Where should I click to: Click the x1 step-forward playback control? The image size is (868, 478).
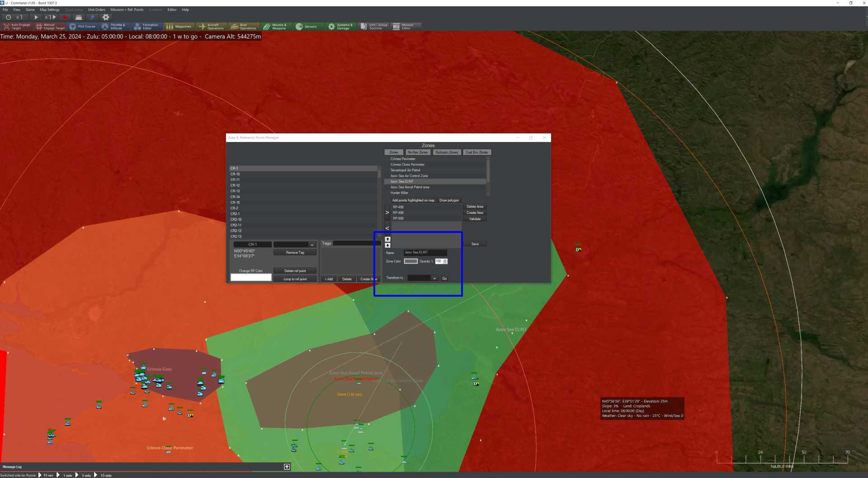pos(50,17)
